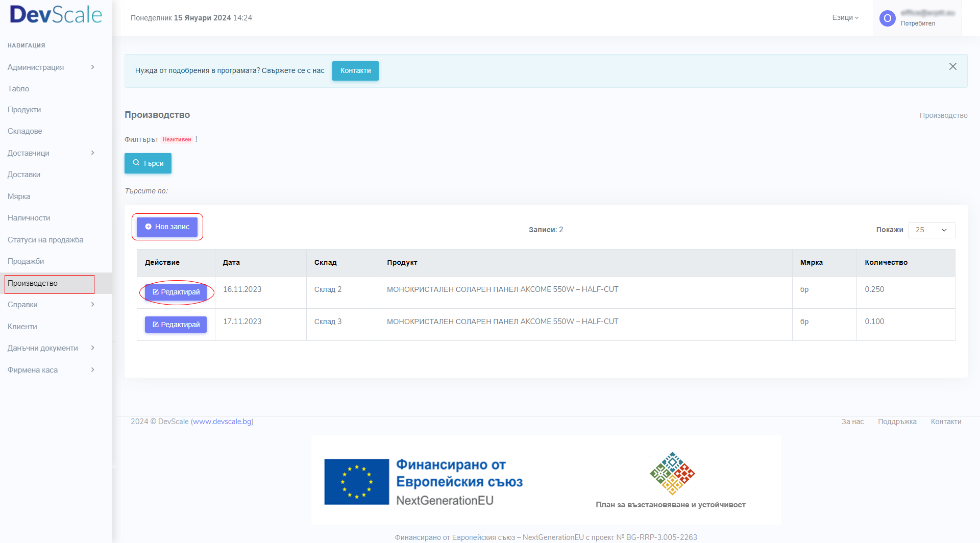The image size is (980, 543).
Task: Expand Данъчни документи submenu
Action: tap(51, 348)
